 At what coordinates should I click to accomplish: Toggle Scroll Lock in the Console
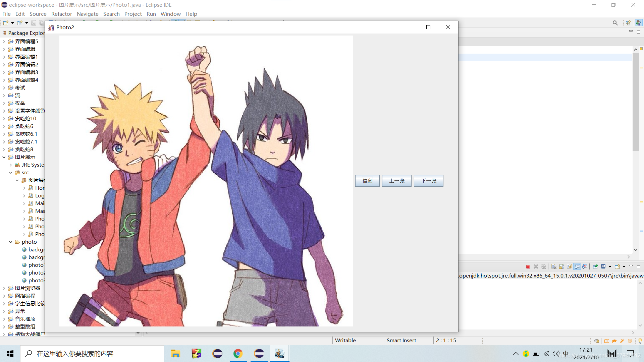pyautogui.click(x=561, y=266)
